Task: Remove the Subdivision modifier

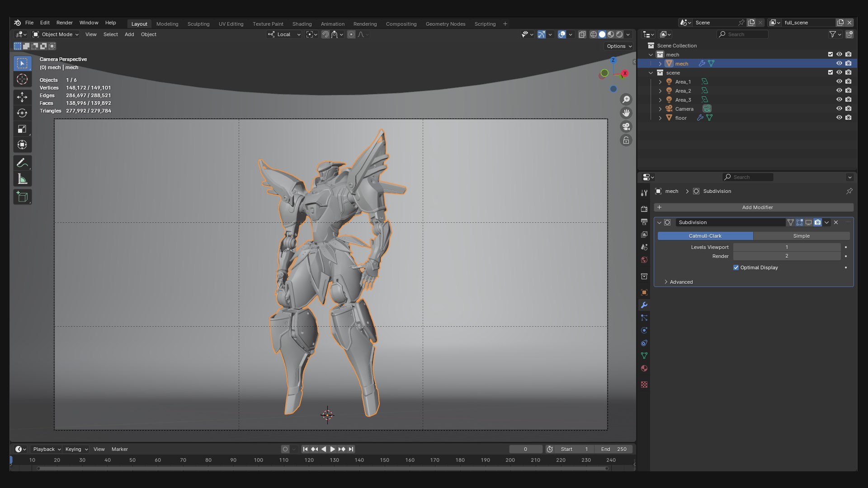Action: click(x=836, y=222)
